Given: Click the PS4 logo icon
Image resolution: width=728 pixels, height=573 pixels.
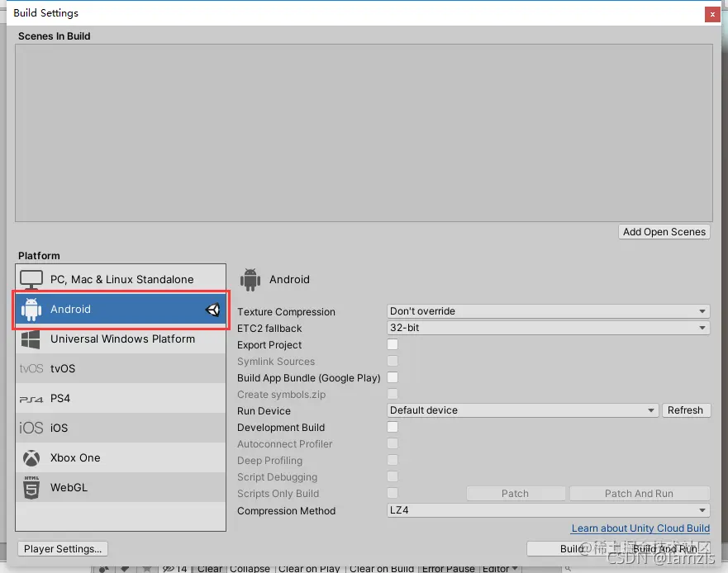Looking at the screenshot, I should click(31, 399).
